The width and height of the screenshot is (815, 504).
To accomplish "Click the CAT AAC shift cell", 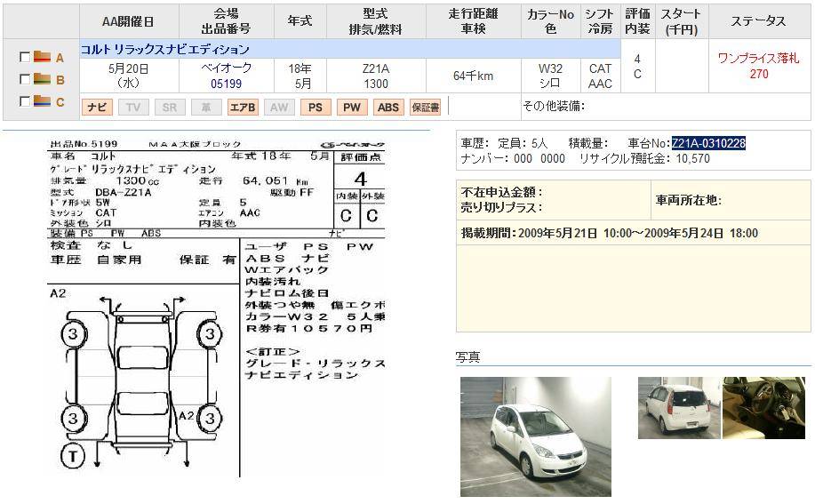I will pyautogui.click(x=600, y=76).
